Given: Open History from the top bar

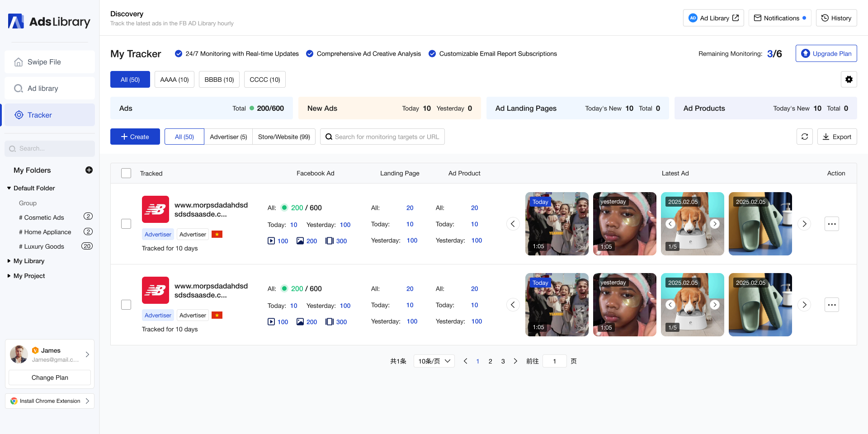Looking at the screenshot, I should coord(836,18).
